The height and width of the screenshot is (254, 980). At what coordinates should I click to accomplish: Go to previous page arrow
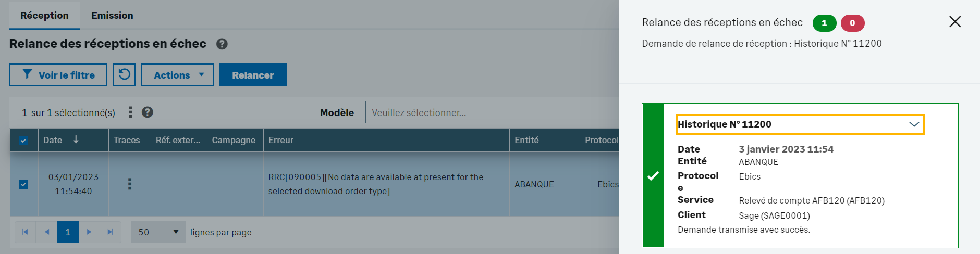pyautogui.click(x=47, y=232)
